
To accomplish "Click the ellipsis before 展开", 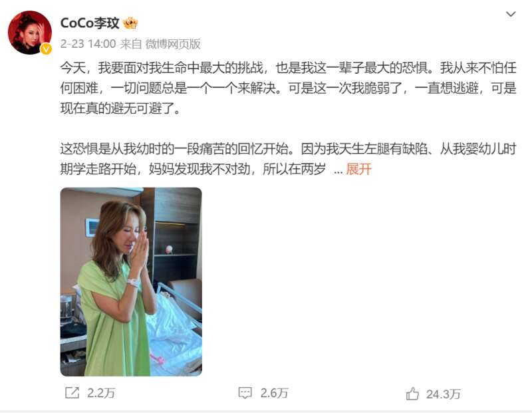I will 338,171.
